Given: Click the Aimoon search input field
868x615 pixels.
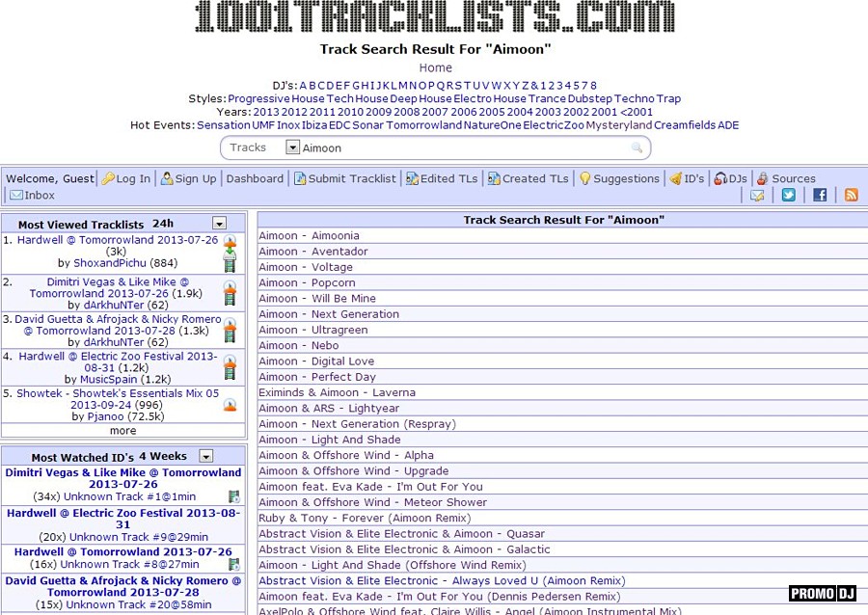Looking at the screenshot, I should coord(465,147).
